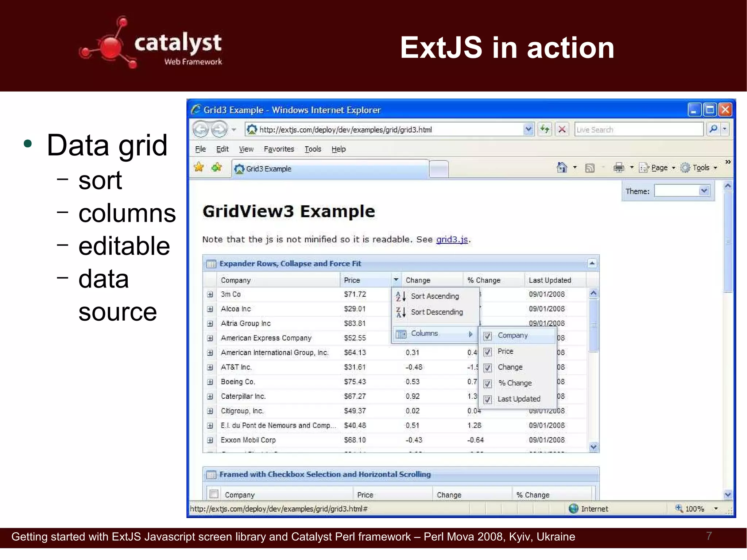Click the Favorites Center star icon
Viewport: 747px width, 560px height.
[x=199, y=167]
